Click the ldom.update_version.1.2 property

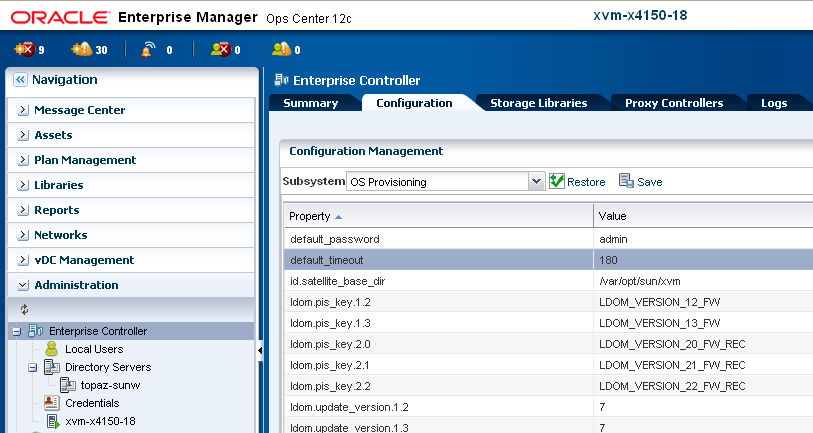[x=349, y=407]
